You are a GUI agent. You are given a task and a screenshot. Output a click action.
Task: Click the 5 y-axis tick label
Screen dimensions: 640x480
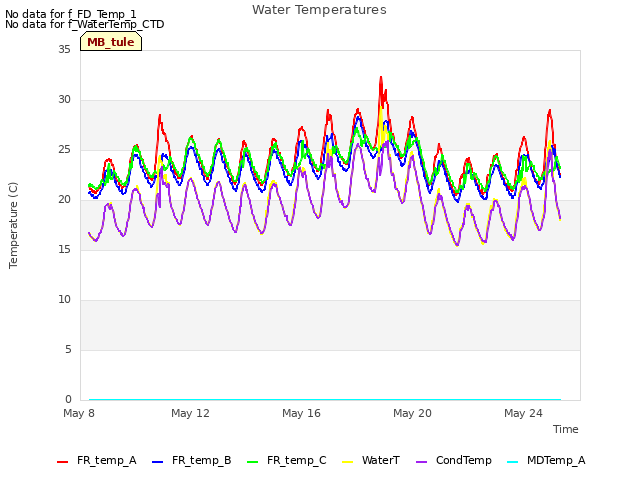(68, 350)
